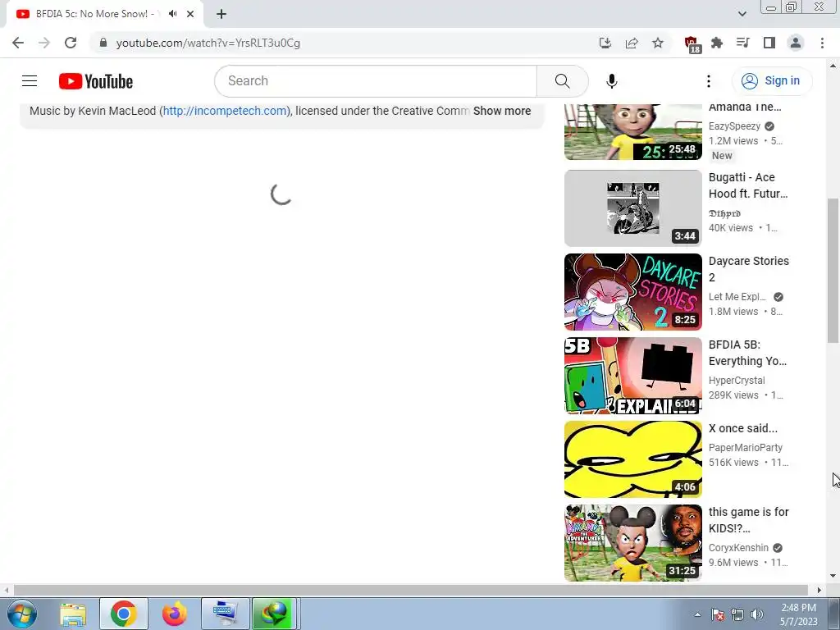Open the incompetech.com link
This screenshot has height=630, width=840.
[225, 111]
